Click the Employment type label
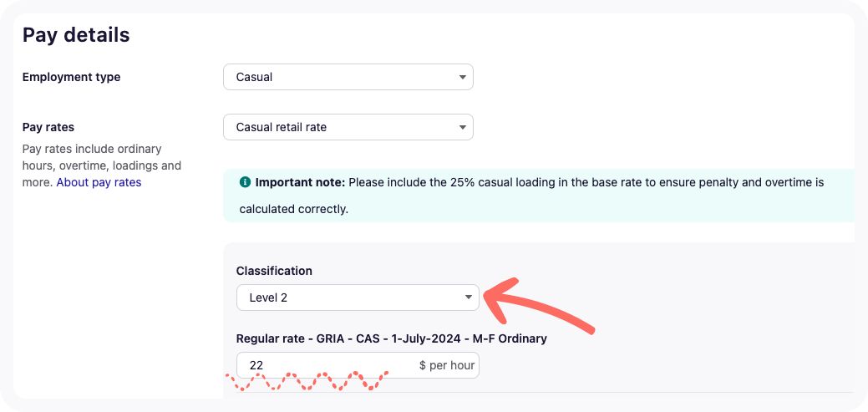The height and width of the screenshot is (412, 868). coord(71,77)
